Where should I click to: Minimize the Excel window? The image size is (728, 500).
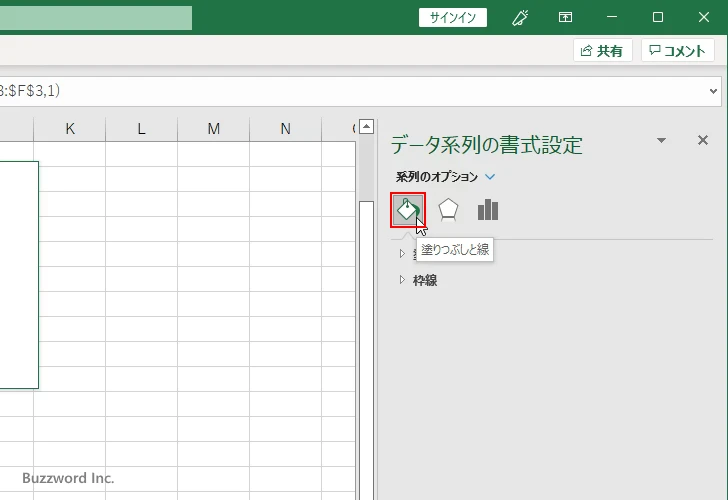point(612,18)
